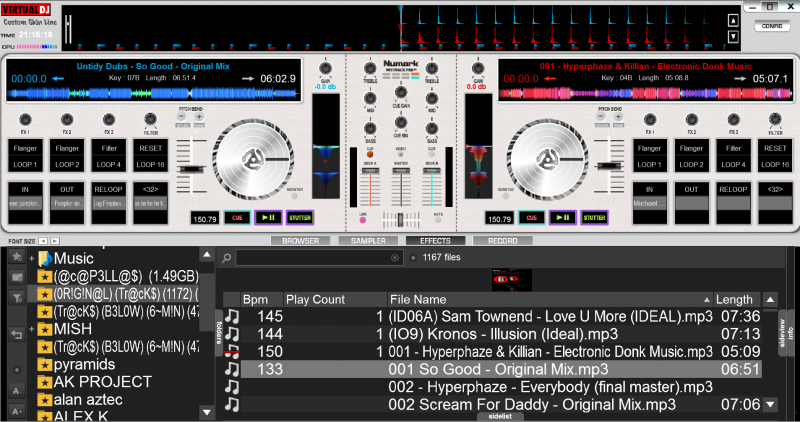
Task: Click the virtual folder icon in the sidebar
Action: [17, 277]
